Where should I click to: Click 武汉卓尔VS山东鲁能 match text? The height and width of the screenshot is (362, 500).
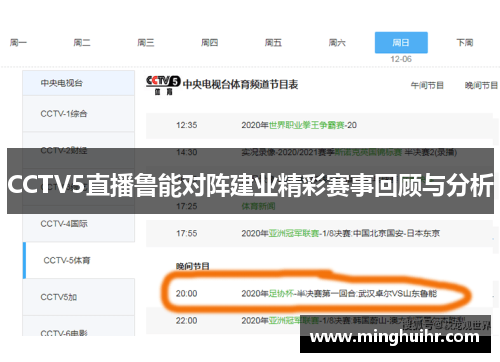tap(397, 294)
